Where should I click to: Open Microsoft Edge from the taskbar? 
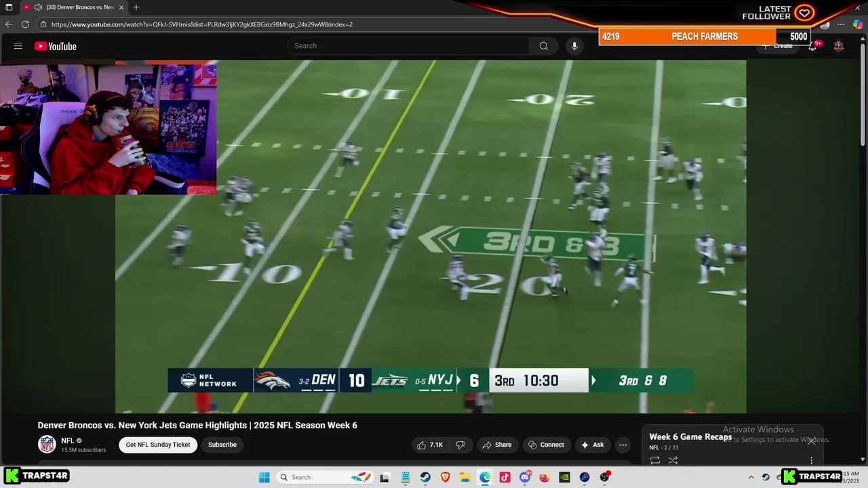(485, 477)
